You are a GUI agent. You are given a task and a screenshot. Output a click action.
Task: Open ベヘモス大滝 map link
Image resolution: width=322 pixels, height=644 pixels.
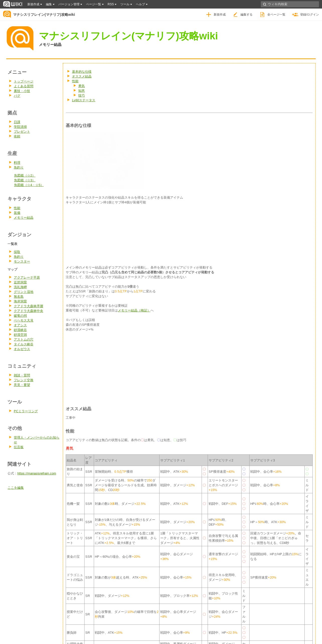tap(24, 320)
